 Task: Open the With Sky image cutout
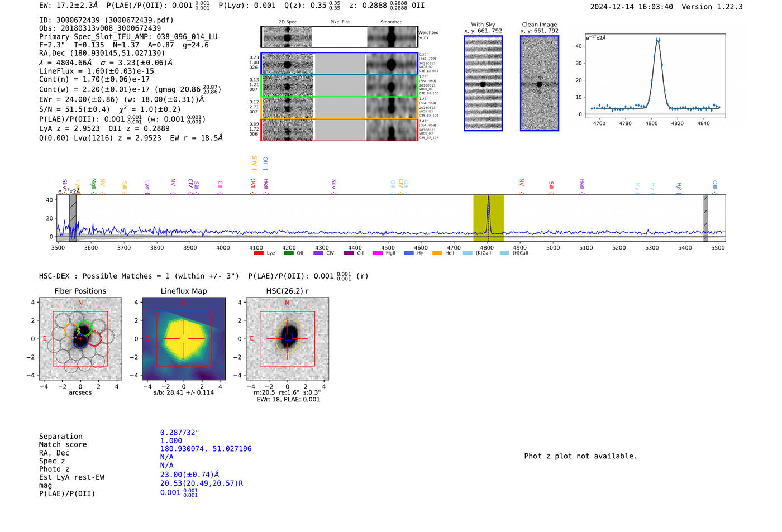pyautogui.click(x=483, y=83)
